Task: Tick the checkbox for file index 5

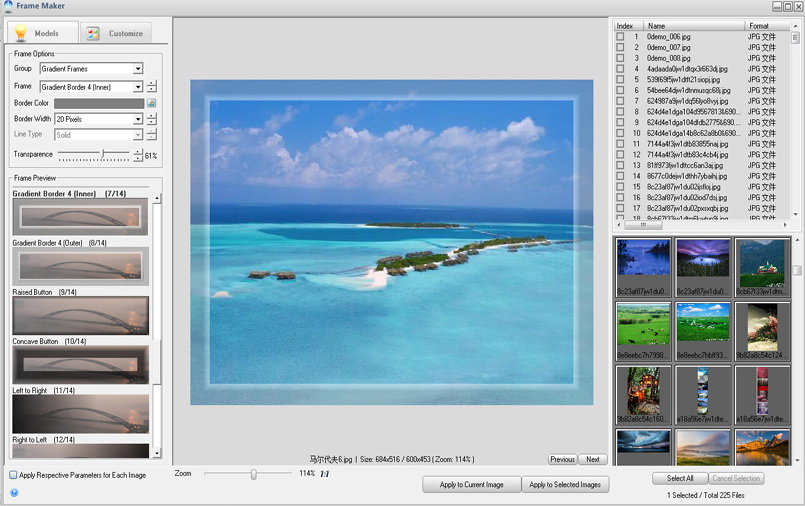Action: [620, 79]
